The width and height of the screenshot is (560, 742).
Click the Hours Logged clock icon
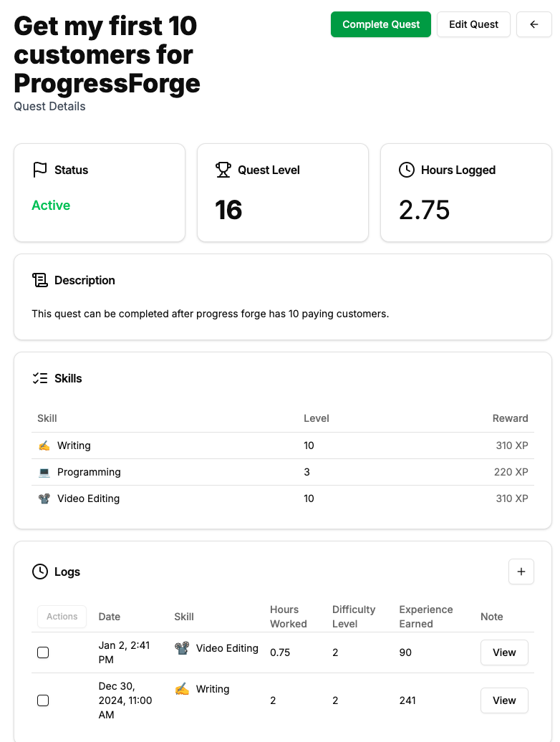(x=407, y=170)
